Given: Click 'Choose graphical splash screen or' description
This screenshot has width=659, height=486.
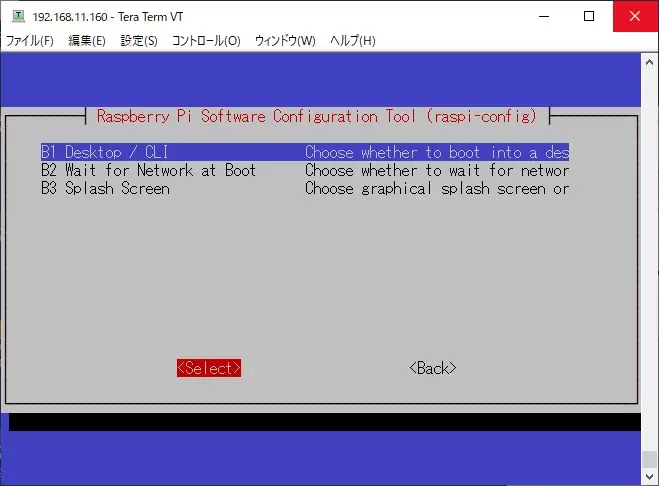Looking at the screenshot, I should pos(437,188).
